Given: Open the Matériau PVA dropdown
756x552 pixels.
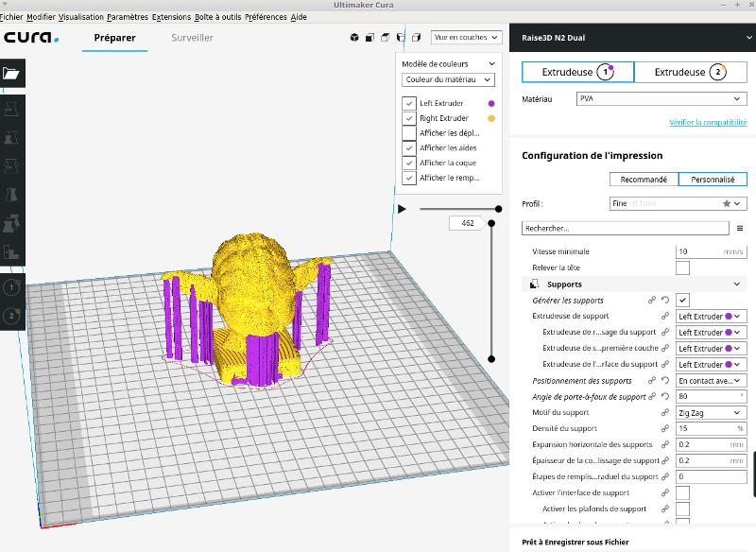Looking at the screenshot, I should point(661,98).
